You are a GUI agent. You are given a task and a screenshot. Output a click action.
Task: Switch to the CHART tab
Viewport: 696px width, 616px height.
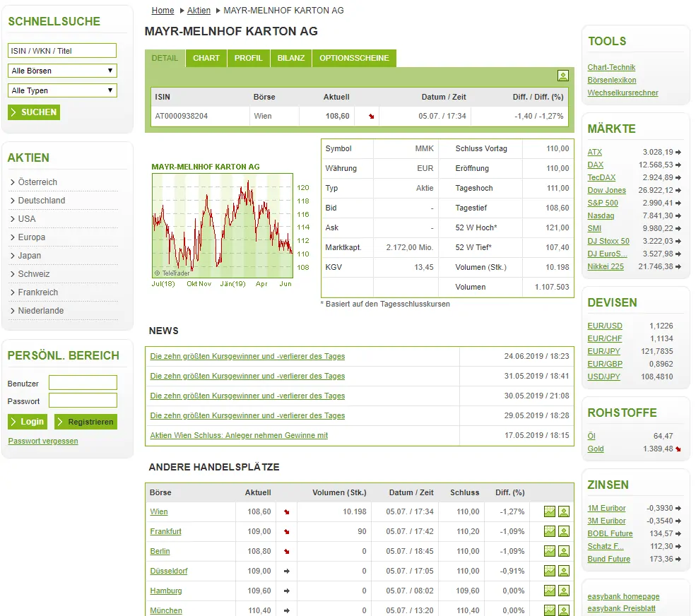pos(206,58)
